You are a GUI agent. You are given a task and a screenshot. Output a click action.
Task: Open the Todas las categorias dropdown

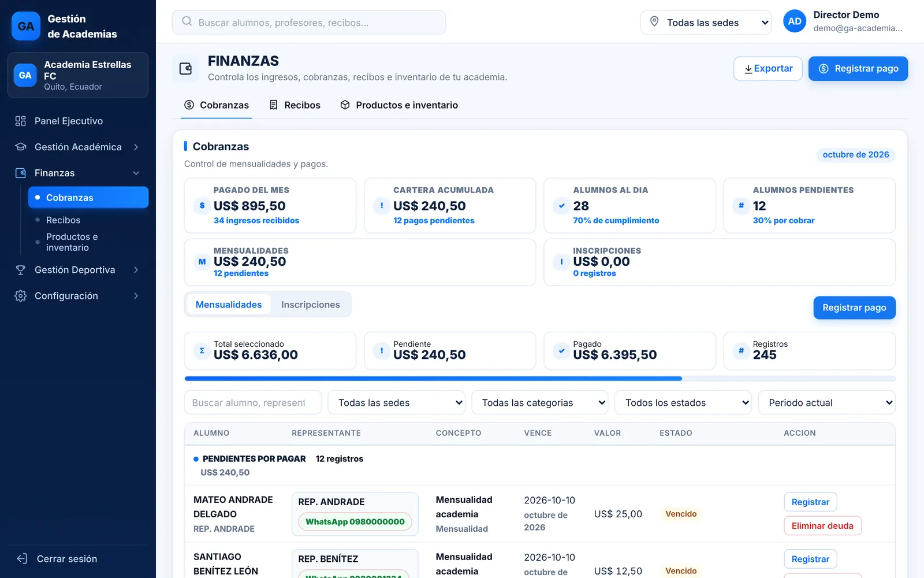[x=540, y=403]
